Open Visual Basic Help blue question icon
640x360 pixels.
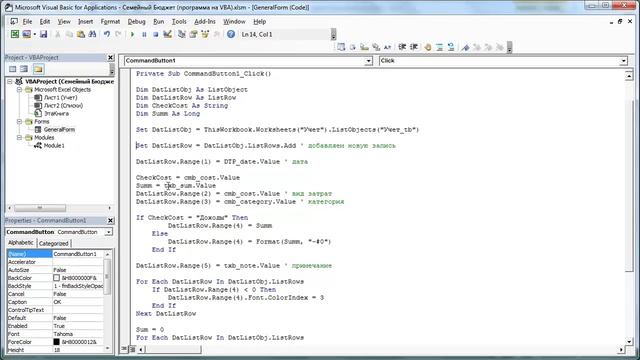pyautogui.click(x=231, y=34)
